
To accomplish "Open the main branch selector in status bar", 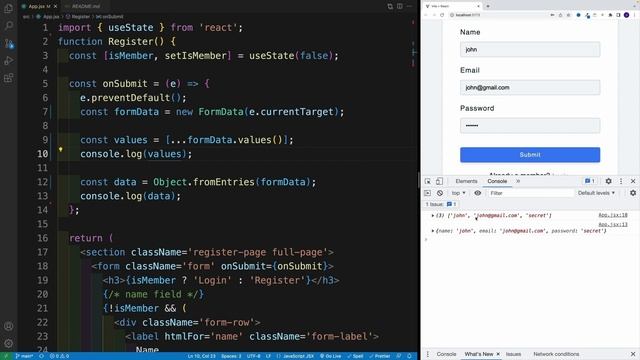I will tap(24, 356).
